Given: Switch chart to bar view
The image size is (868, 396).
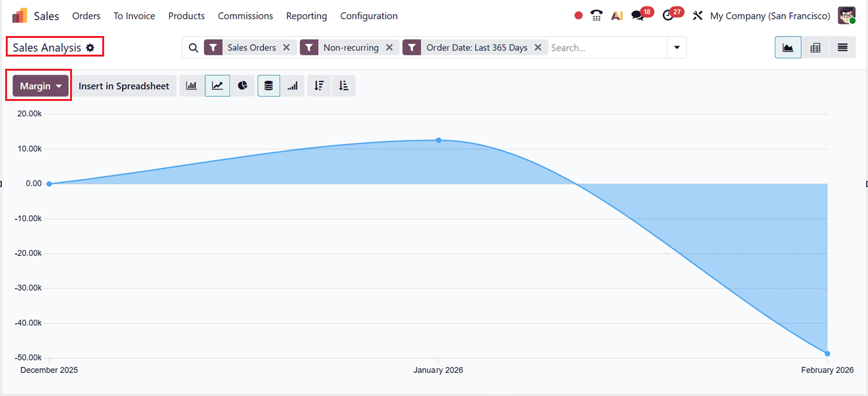Looking at the screenshot, I should [x=191, y=85].
